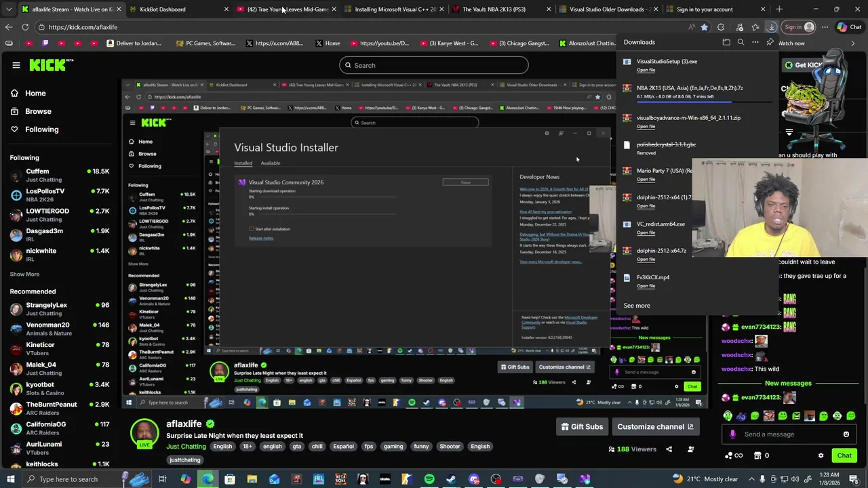Click the gta tag
This screenshot has width=868, height=488.
[296, 447]
